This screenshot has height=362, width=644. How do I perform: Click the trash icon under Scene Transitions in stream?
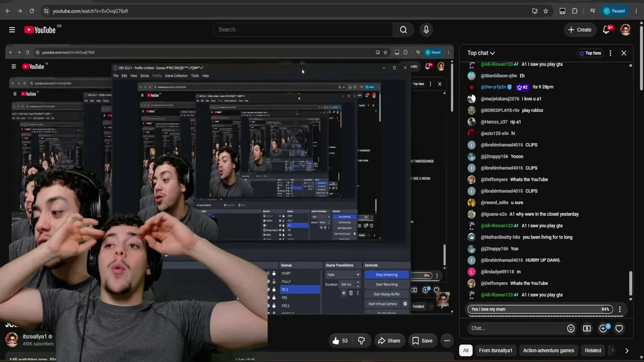(x=351, y=293)
